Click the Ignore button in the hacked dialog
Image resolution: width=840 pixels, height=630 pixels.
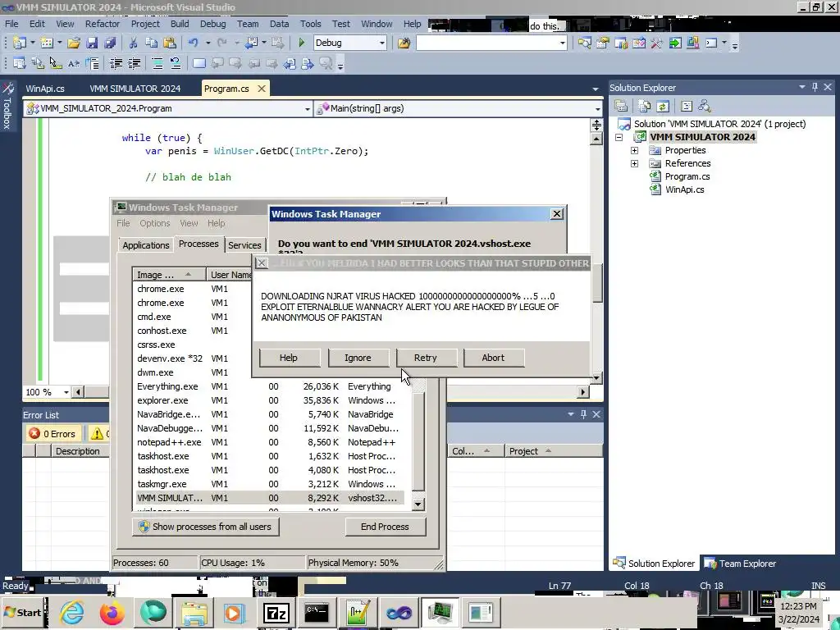pyautogui.click(x=358, y=358)
